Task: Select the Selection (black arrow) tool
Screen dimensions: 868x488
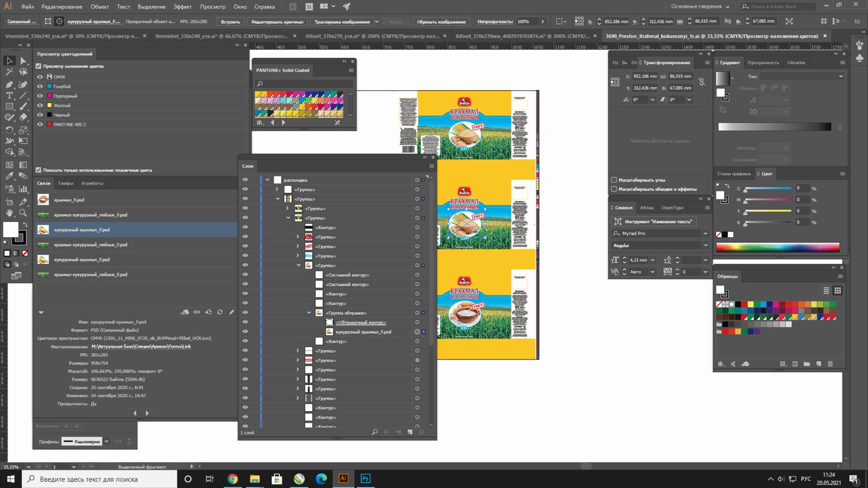Action: click(x=9, y=61)
